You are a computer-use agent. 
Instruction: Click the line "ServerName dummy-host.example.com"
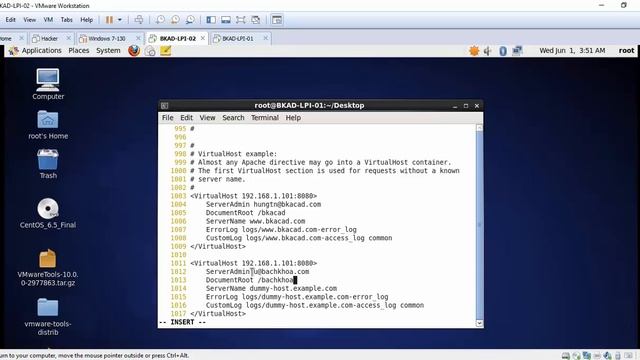point(271,289)
